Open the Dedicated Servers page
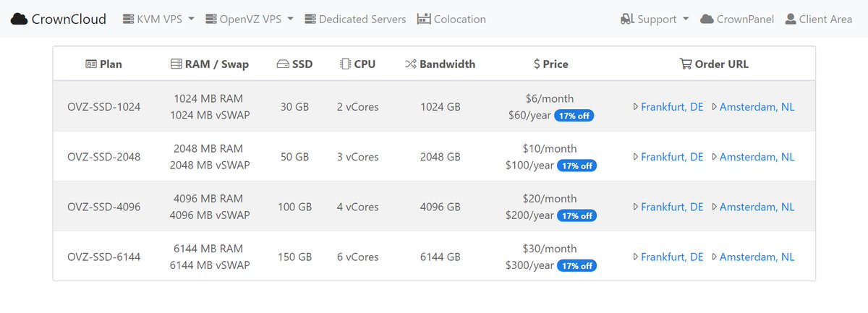This screenshot has height=313, width=868. coord(362,19)
